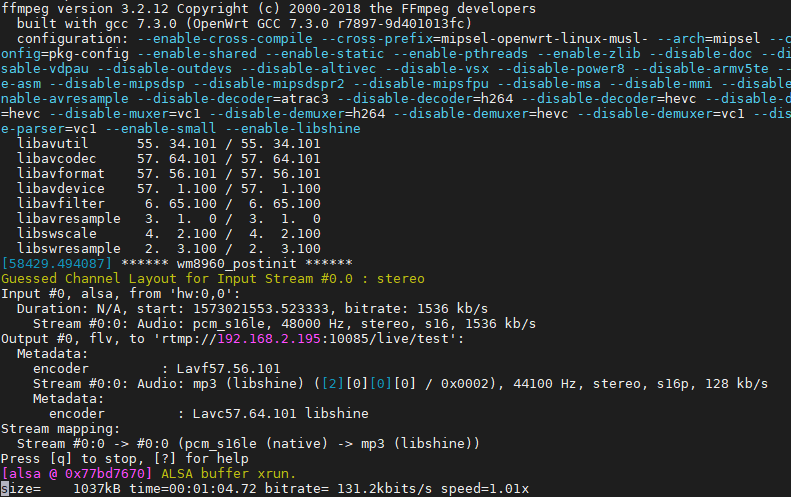Image resolution: width=791 pixels, height=497 pixels.
Task: Click the '--disable-demuxer=h264' text
Action: (x=297, y=114)
